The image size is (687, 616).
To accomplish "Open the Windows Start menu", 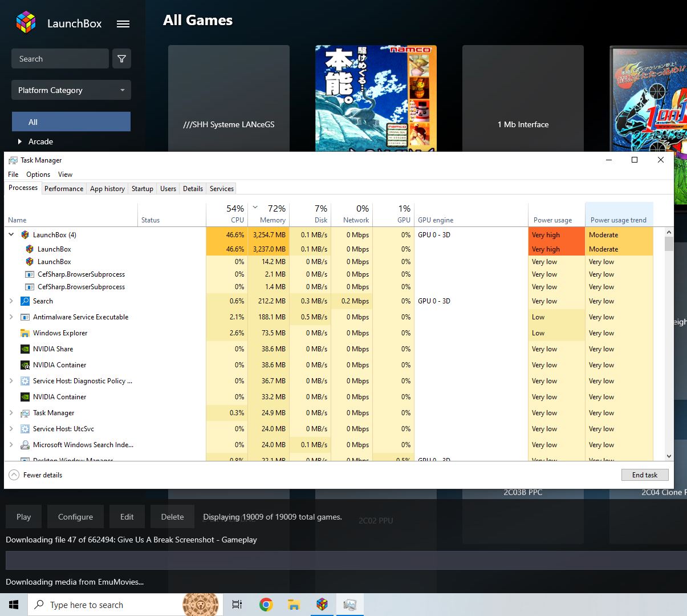I will (14, 605).
